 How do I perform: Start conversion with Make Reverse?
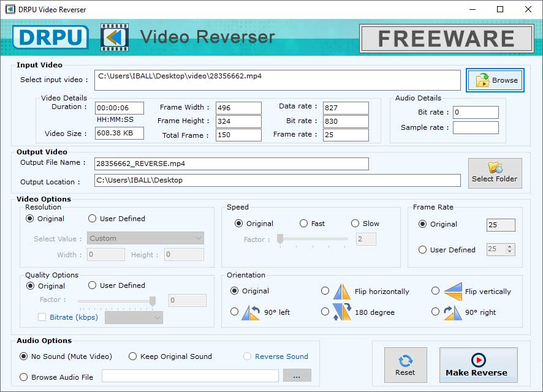tap(478, 365)
